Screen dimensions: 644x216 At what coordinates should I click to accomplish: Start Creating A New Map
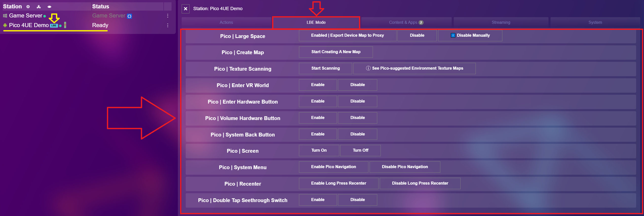tap(336, 52)
